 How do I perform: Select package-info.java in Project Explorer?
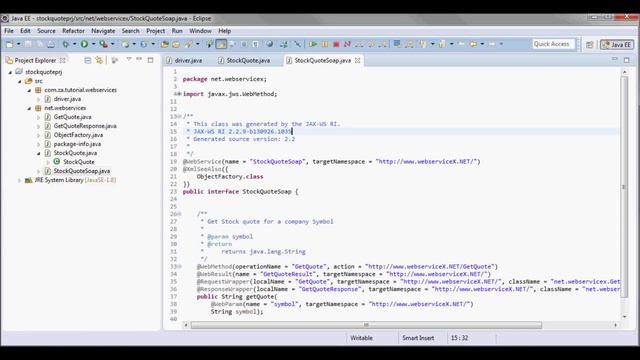(77, 144)
